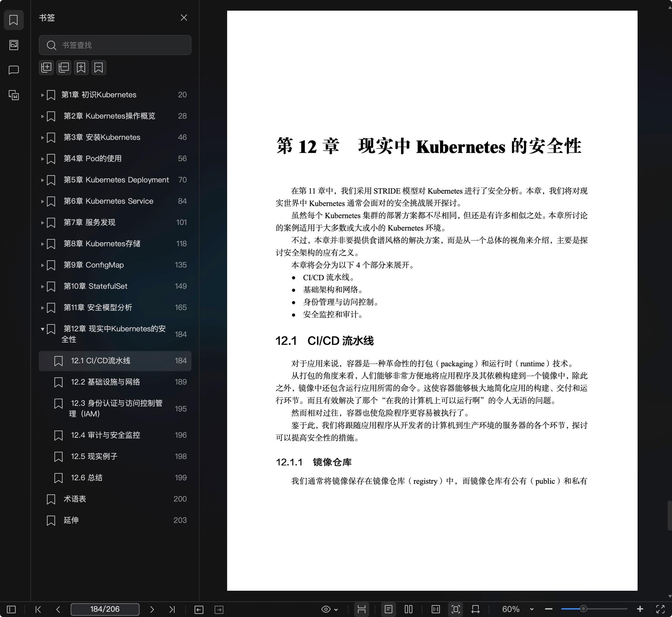Select fit page zoom icon
The image size is (672, 617).
456,609
